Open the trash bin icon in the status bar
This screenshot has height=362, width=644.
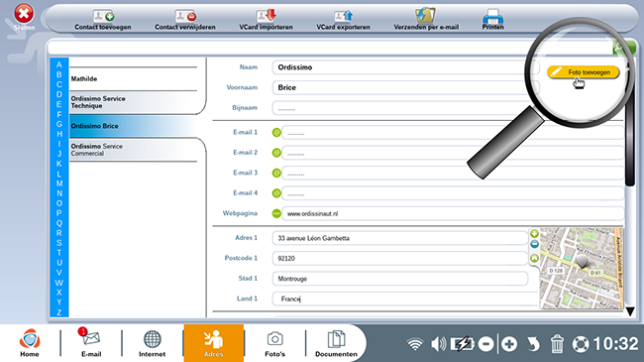[557, 344]
